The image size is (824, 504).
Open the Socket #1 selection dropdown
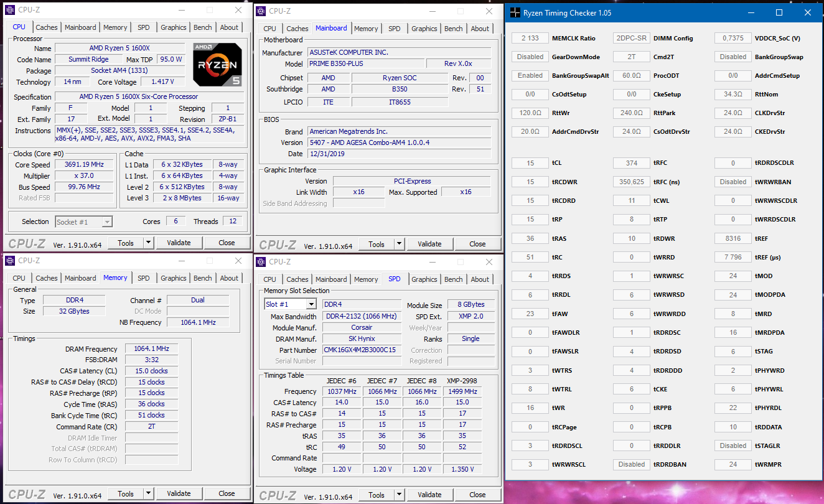coord(107,222)
